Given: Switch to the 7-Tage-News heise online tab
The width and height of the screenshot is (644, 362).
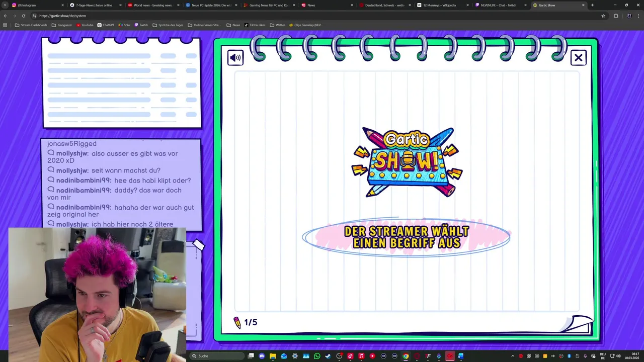Looking at the screenshot, I should pyautogui.click(x=97, y=5).
